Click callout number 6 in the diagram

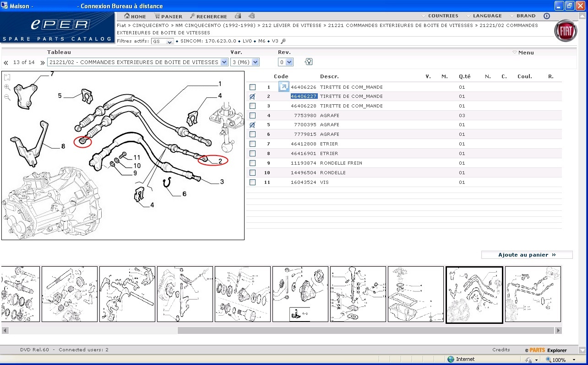click(184, 194)
